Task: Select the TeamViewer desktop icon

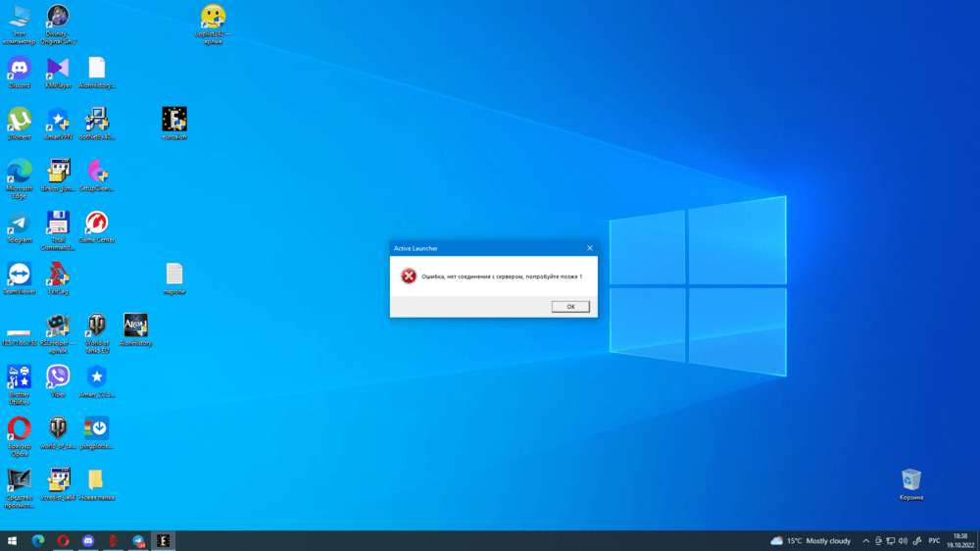Action: (20, 275)
